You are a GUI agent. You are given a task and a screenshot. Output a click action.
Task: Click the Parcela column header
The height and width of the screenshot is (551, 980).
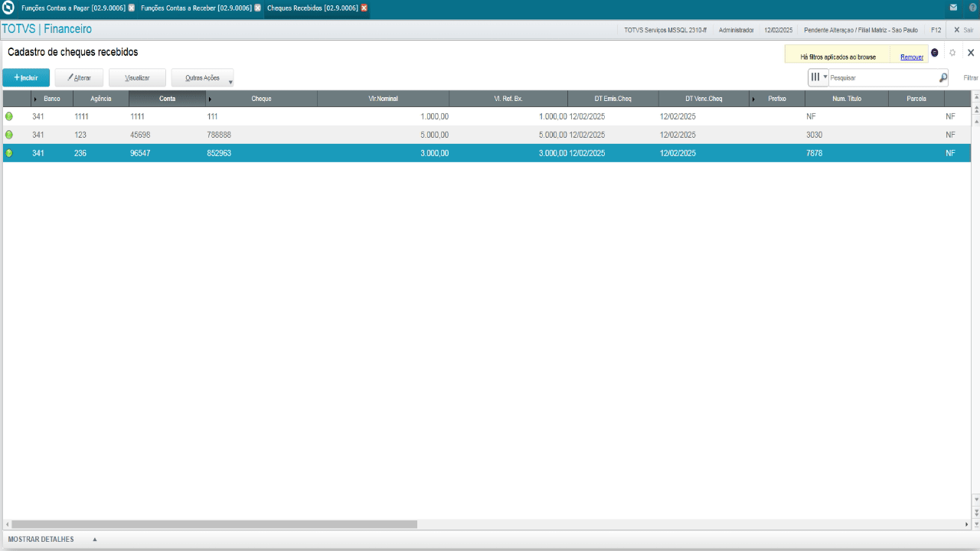point(916,99)
